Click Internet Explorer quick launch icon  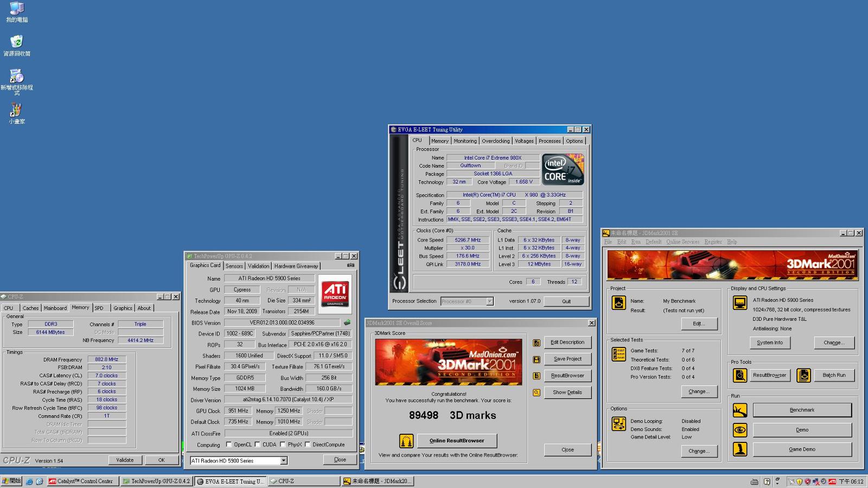29,481
